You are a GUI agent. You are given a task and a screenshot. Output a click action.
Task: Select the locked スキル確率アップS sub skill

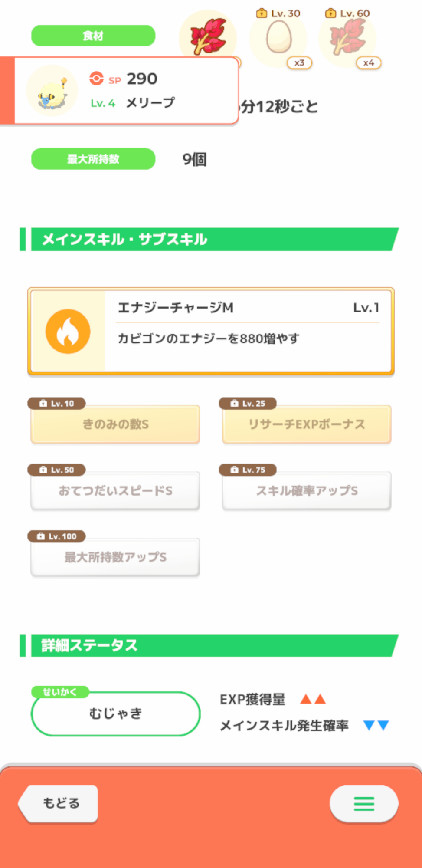click(307, 490)
